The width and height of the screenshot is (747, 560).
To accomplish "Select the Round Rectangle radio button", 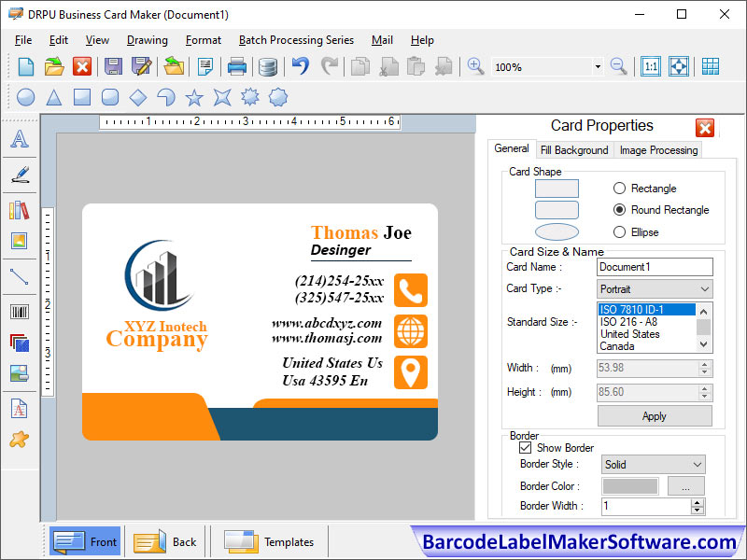I will [619, 209].
